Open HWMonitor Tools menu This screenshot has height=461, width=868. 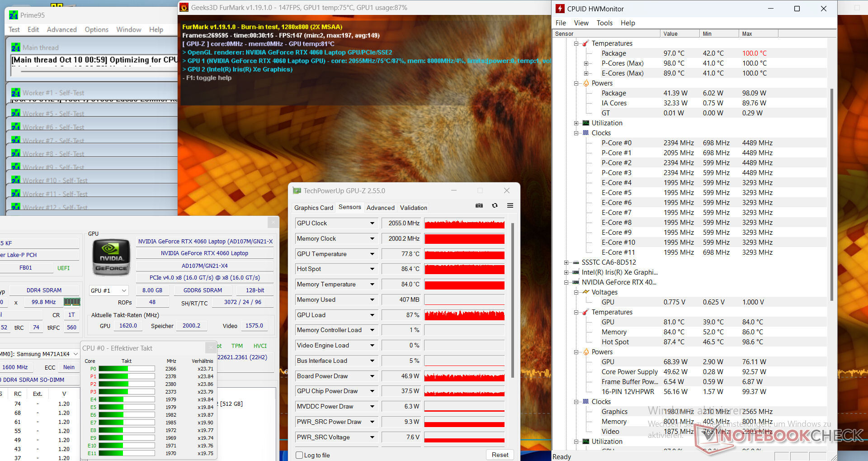(604, 23)
